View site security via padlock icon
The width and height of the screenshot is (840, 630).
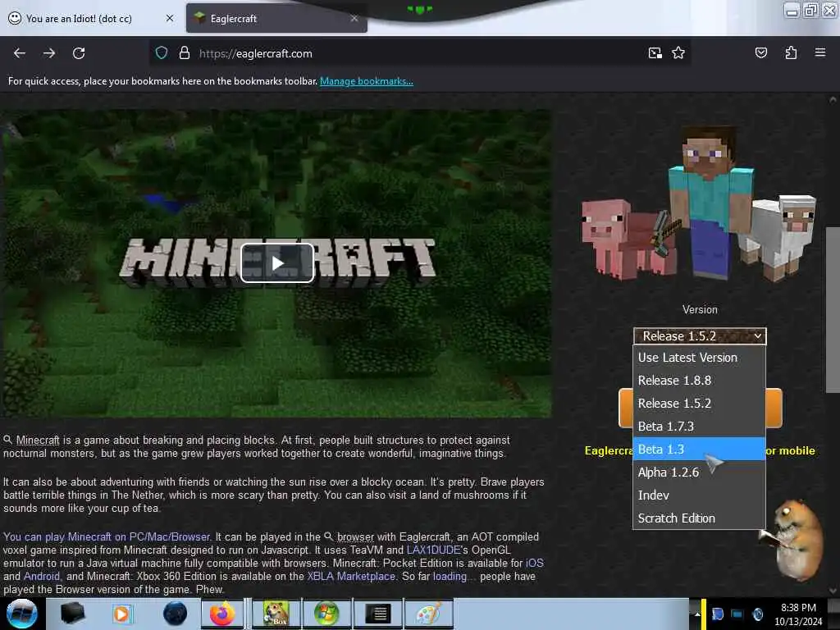click(x=185, y=53)
